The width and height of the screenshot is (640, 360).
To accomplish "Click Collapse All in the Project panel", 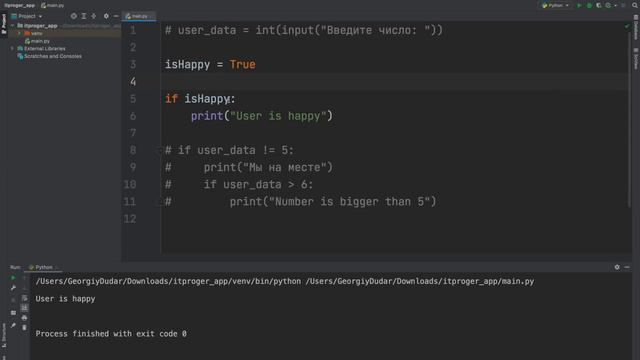I will pos(93,16).
